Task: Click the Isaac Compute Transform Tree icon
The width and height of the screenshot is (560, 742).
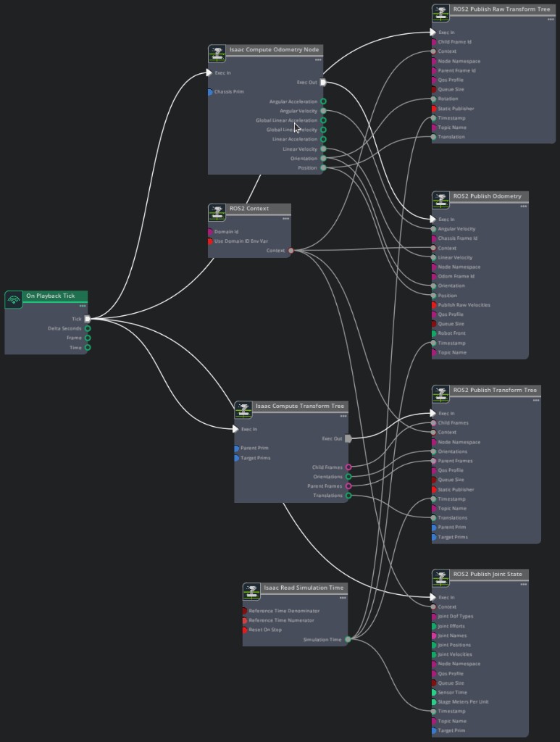Action: coord(243,410)
